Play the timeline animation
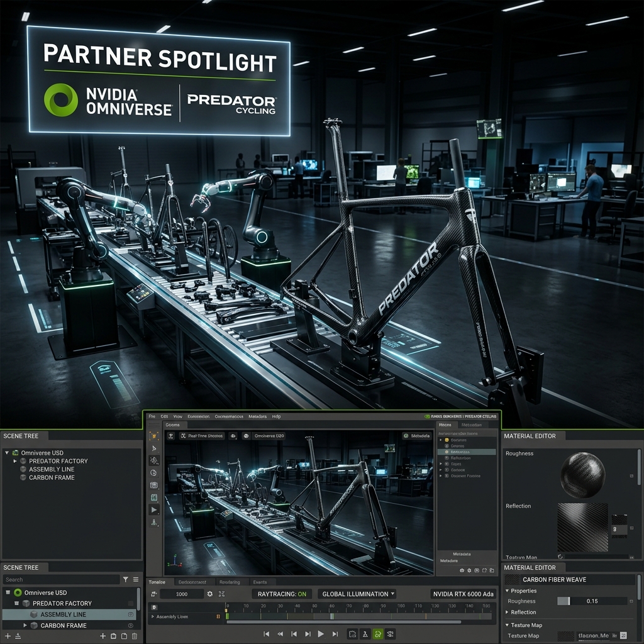644x644 pixels. (321, 634)
